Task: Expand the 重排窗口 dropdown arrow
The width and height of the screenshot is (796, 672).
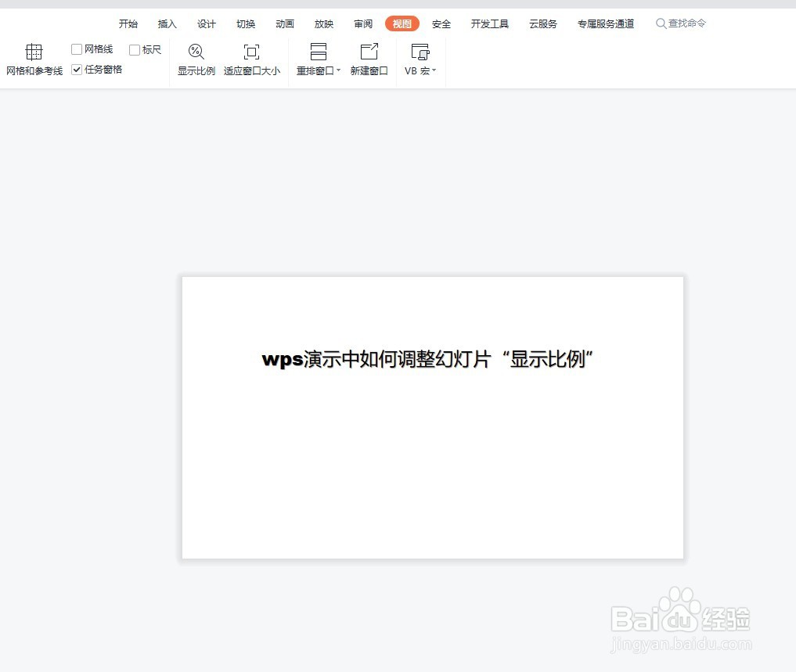Action: (339, 70)
